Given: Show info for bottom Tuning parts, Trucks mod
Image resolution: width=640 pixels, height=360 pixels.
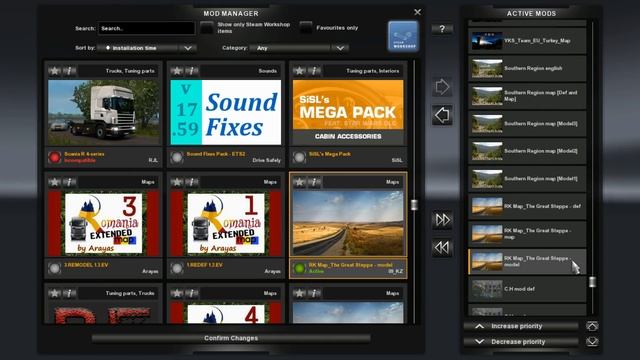Looking at the screenshot, I should [x=69, y=293].
